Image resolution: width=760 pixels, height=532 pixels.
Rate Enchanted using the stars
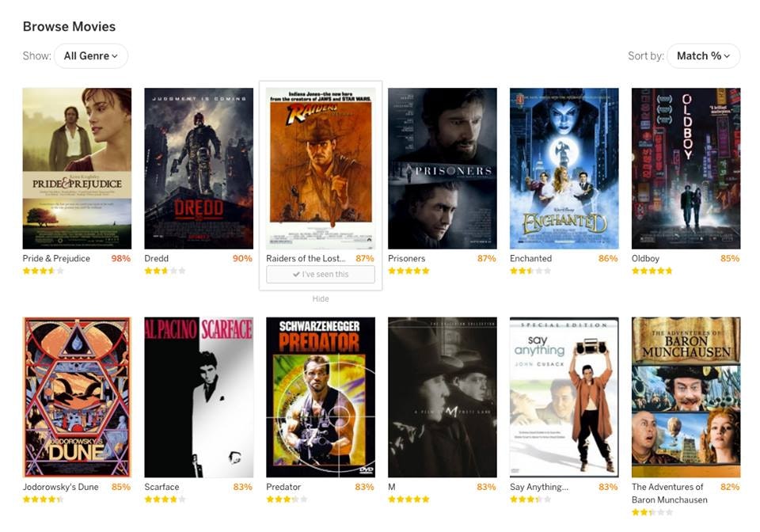530,271
